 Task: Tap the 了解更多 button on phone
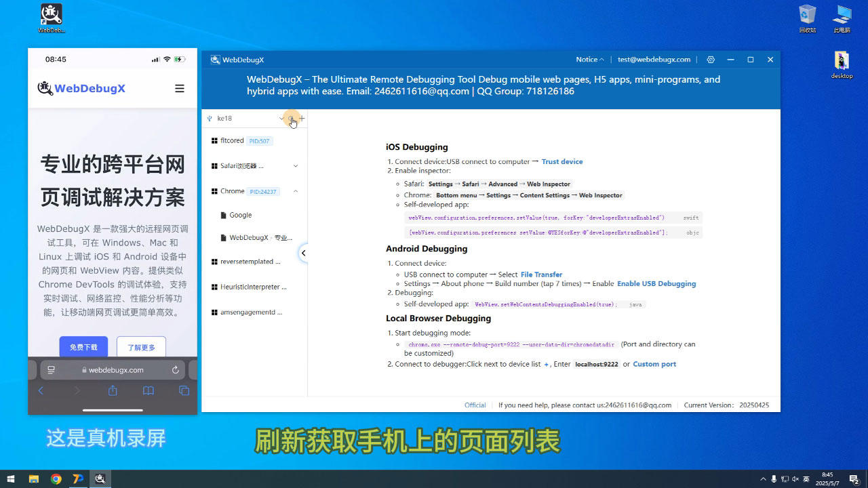(141, 347)
